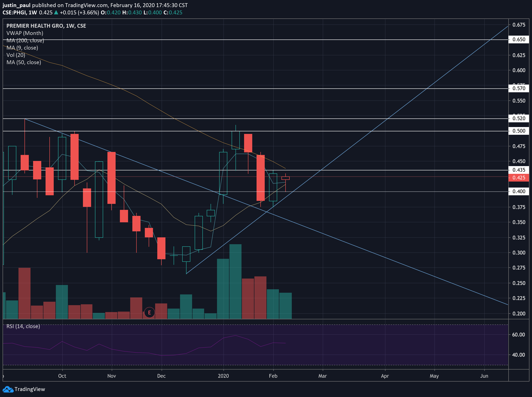Select the VWAP (Month) indicator label
Image resolution: width=532 pixels, height=397 pixels.
tap(25, 33)
